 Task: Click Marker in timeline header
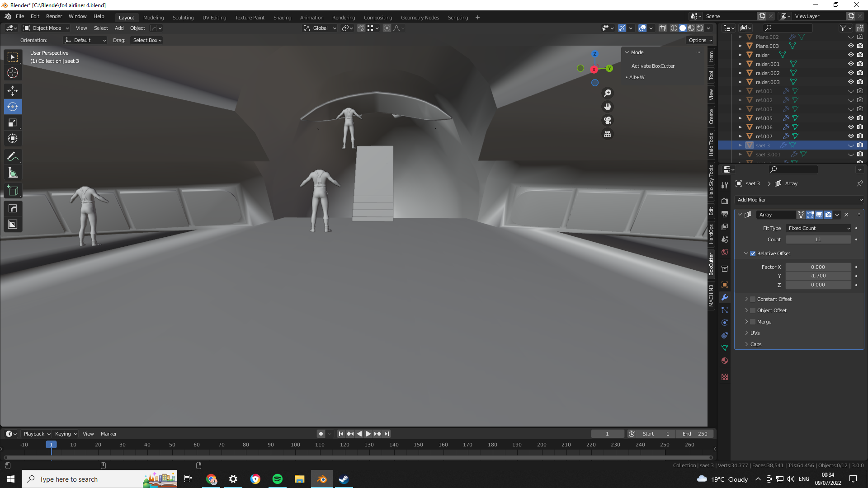click(x=108, y=434)
